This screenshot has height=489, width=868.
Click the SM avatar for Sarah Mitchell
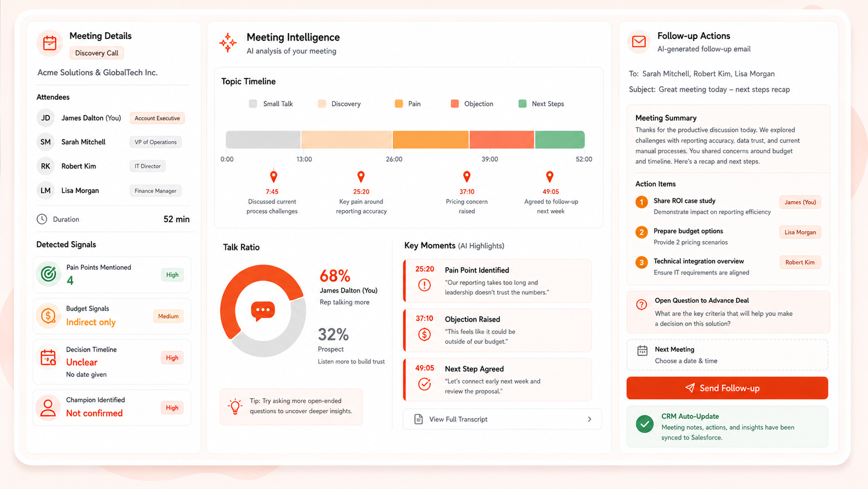click(46, 142)
